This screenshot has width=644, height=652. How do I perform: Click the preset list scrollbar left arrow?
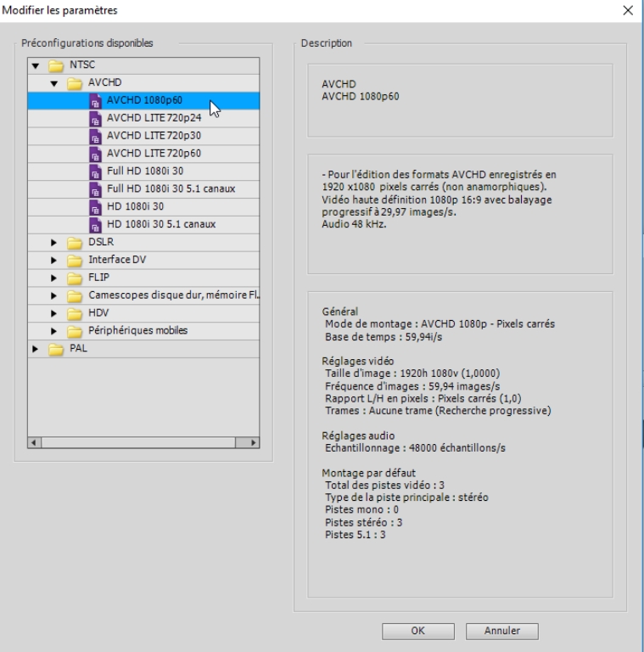coord(35,442)
